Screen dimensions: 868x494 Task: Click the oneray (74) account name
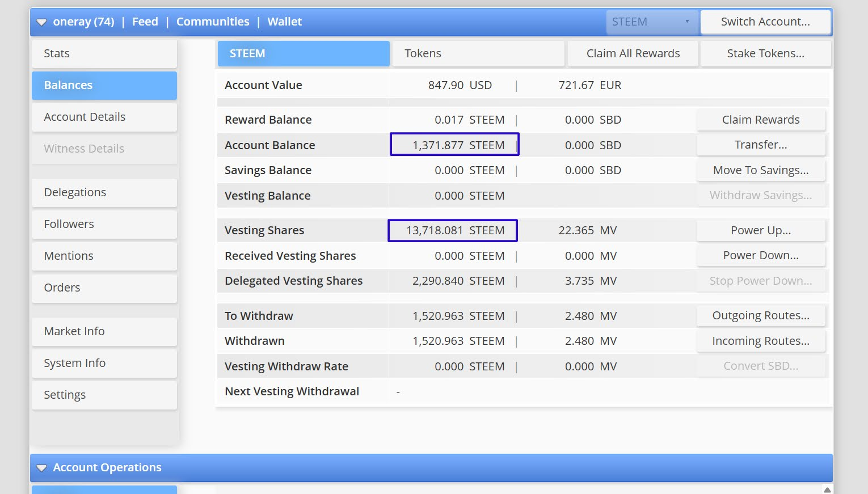tap(83, 22)
